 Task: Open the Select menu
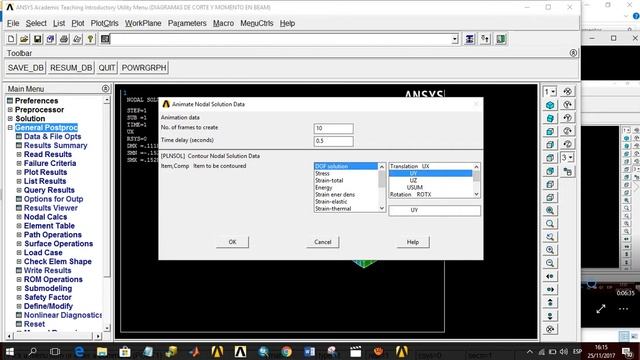click(36, 23)
